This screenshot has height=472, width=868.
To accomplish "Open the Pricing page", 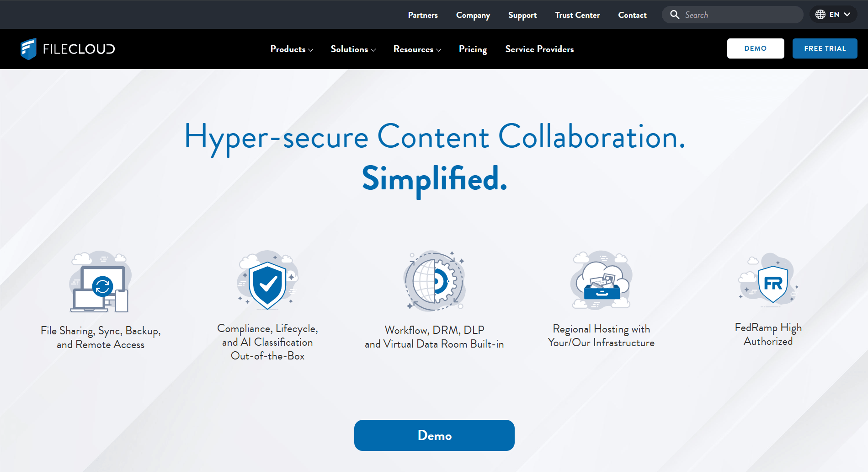I will (473, 49).
